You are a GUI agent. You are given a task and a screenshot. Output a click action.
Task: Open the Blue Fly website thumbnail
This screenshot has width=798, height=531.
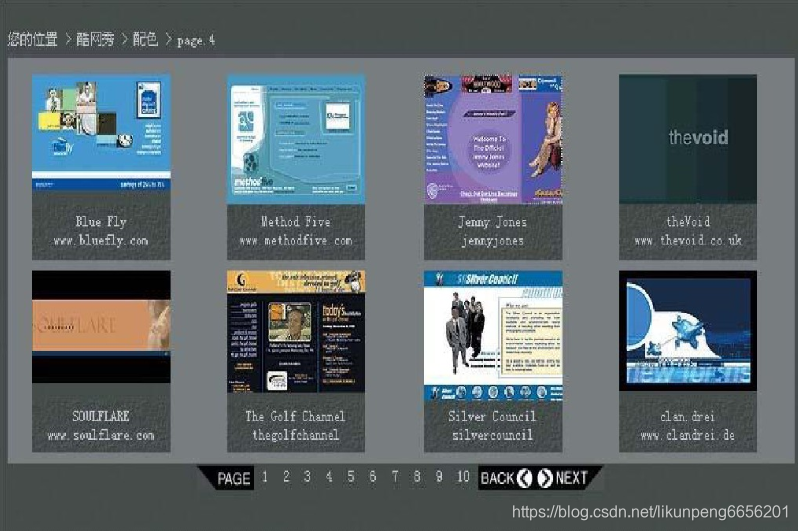coord(101,133)
